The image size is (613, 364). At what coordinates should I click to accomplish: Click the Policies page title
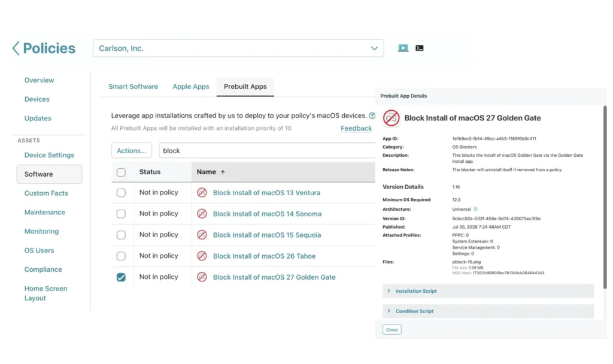coord(49,48)
